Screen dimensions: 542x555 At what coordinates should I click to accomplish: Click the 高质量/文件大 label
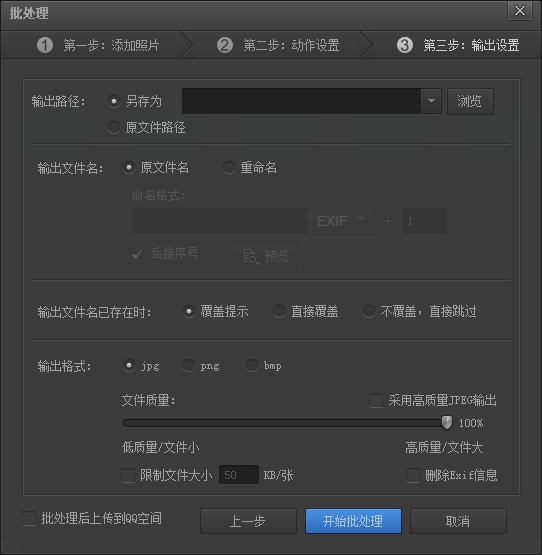click(444, 447)
